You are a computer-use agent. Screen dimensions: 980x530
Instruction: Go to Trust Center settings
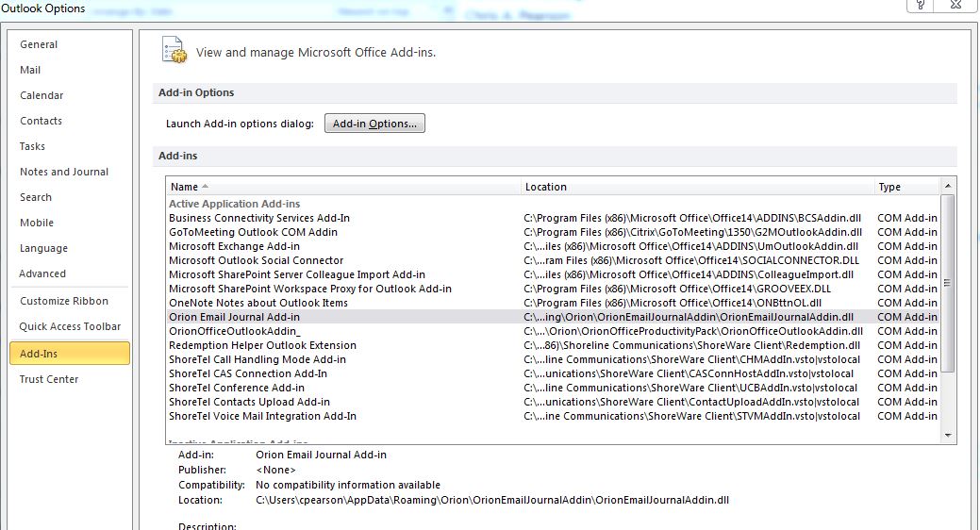click(49, 379)
